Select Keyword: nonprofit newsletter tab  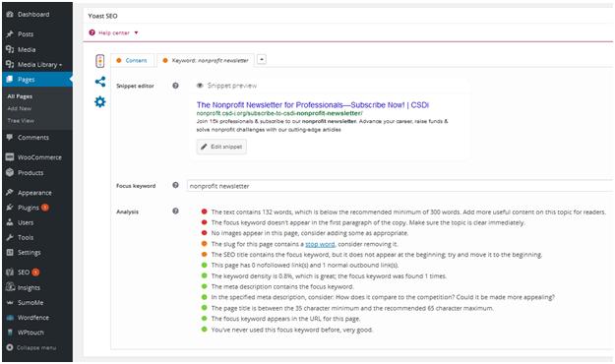coord(206,60)
